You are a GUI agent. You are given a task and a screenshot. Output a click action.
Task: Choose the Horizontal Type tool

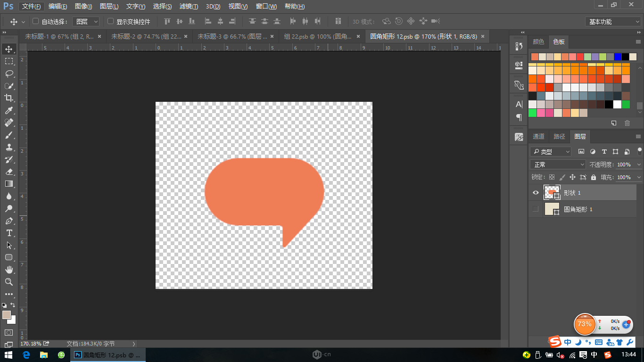(x=9, y=233)
